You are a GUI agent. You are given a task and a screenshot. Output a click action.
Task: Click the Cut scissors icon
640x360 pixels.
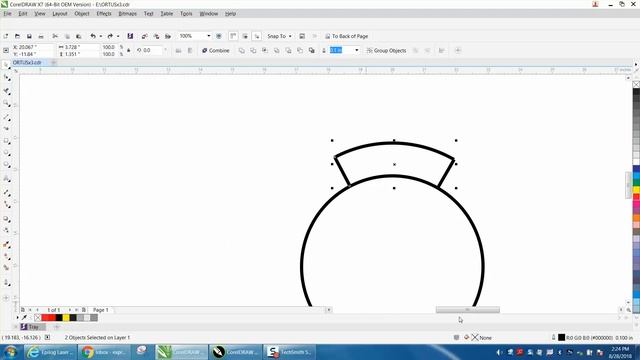(x=55, y=36)
